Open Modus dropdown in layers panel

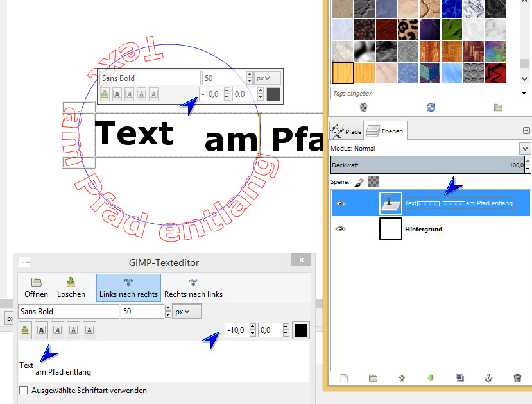tap(525, 148)
